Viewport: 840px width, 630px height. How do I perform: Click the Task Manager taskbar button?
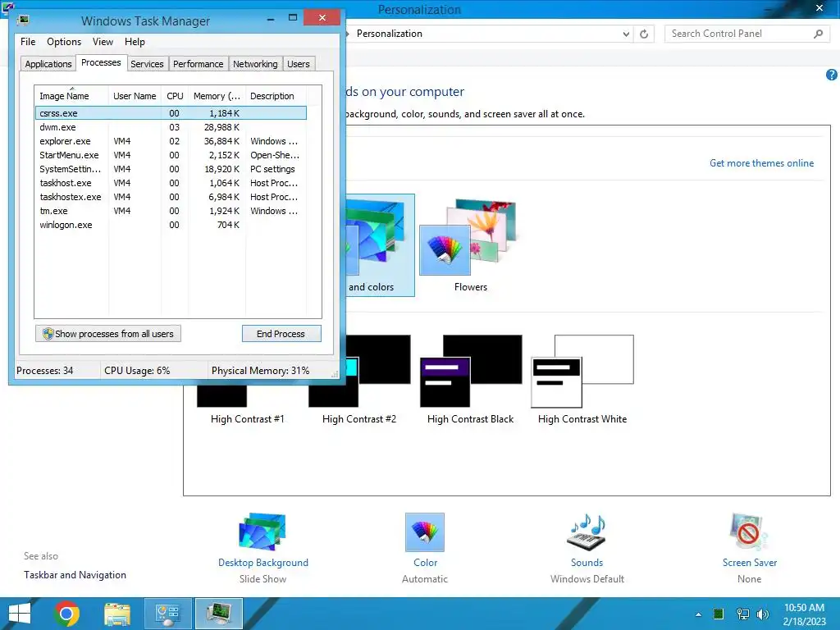click(x=219, y=614)
